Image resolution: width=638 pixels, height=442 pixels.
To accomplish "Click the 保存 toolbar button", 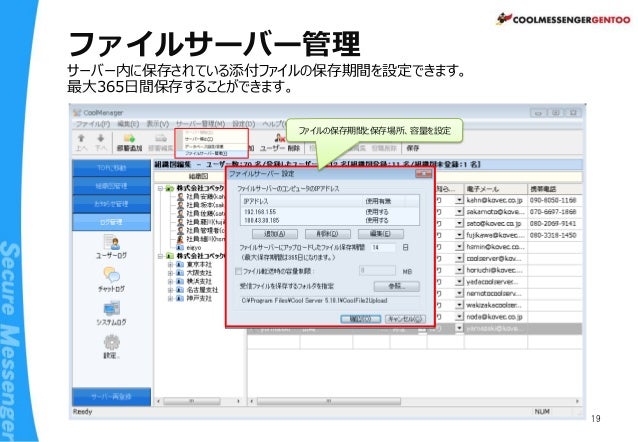I will click(413, 148).
